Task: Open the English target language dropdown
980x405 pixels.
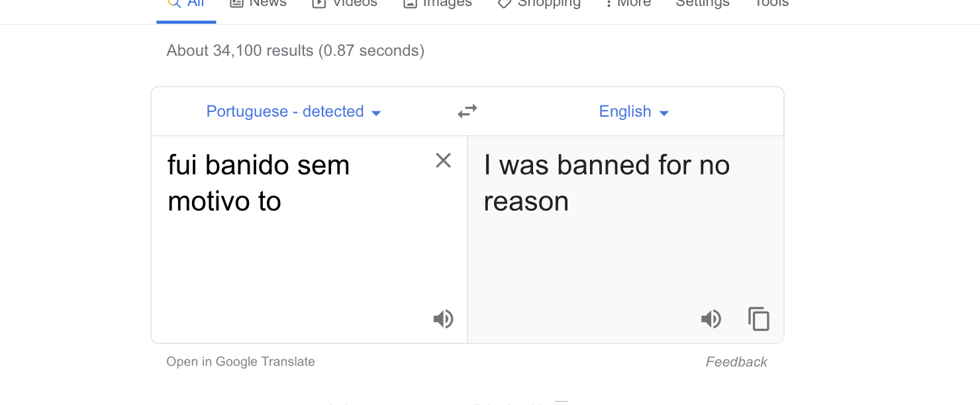Action: (x=634, y=111)
